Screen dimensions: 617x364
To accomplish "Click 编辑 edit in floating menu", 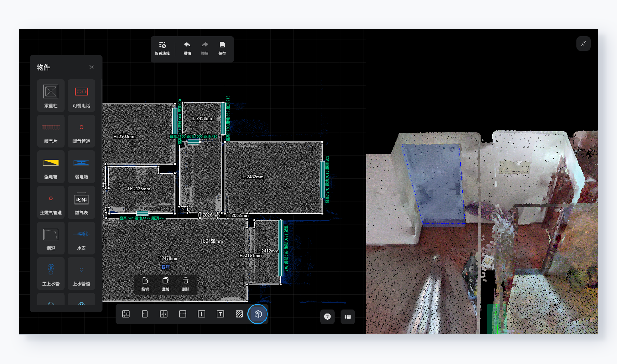I will 145,284.
